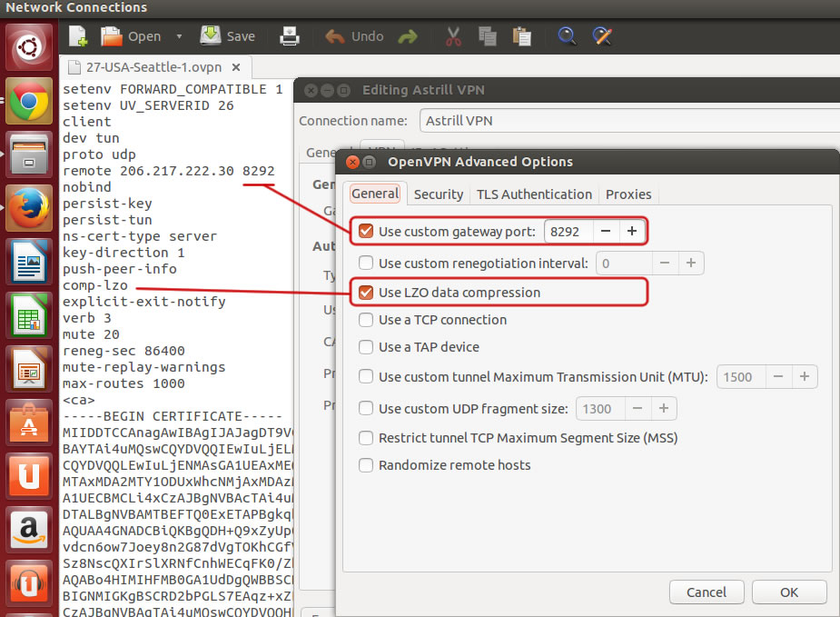Toggle Use custom gateway port checkbox
840x617 pixels.
(366, 231)
